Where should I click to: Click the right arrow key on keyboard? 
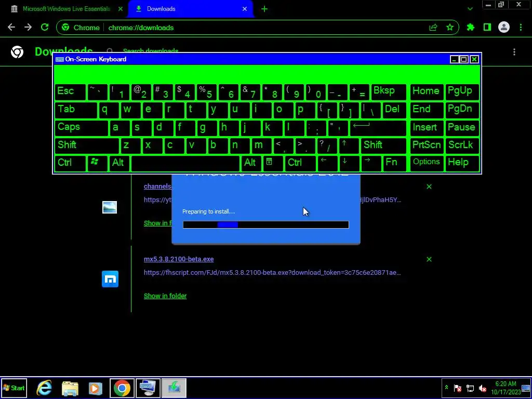(x=371, y=164)
